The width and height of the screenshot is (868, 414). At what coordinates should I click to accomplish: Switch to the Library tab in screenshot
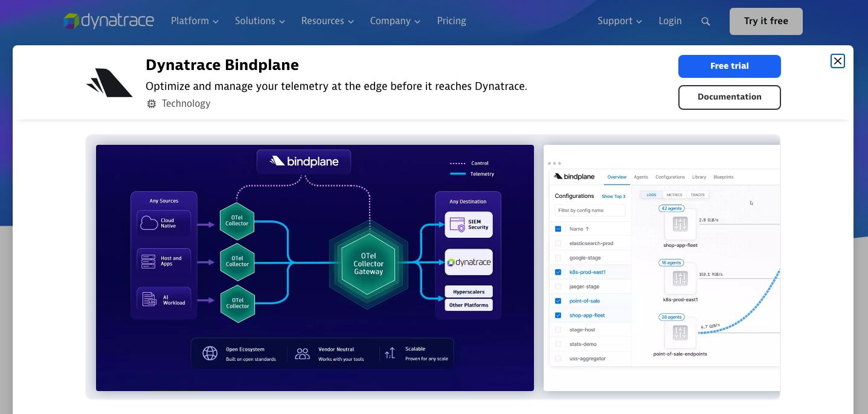coord(699,177)
